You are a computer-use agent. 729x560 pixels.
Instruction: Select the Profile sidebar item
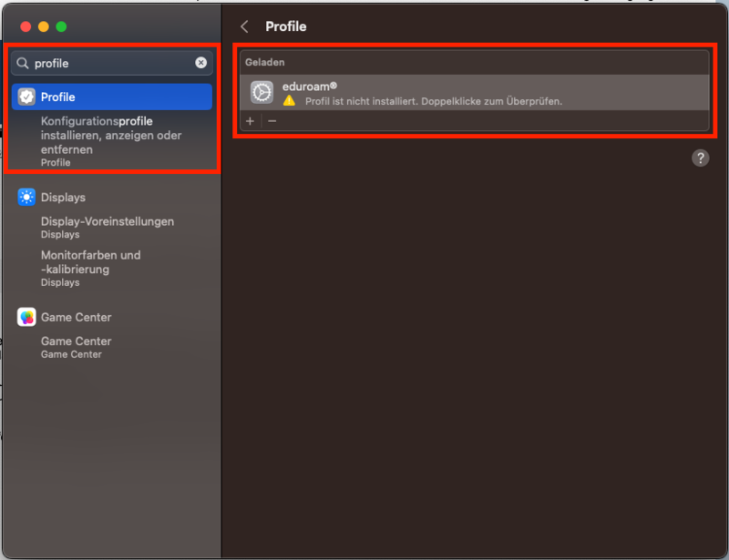coord(111,97)
